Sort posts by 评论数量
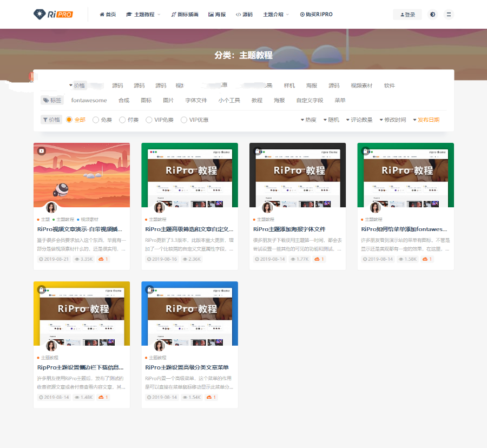Image resolution: width=487 pixels, height=448 pixels. 359,120
